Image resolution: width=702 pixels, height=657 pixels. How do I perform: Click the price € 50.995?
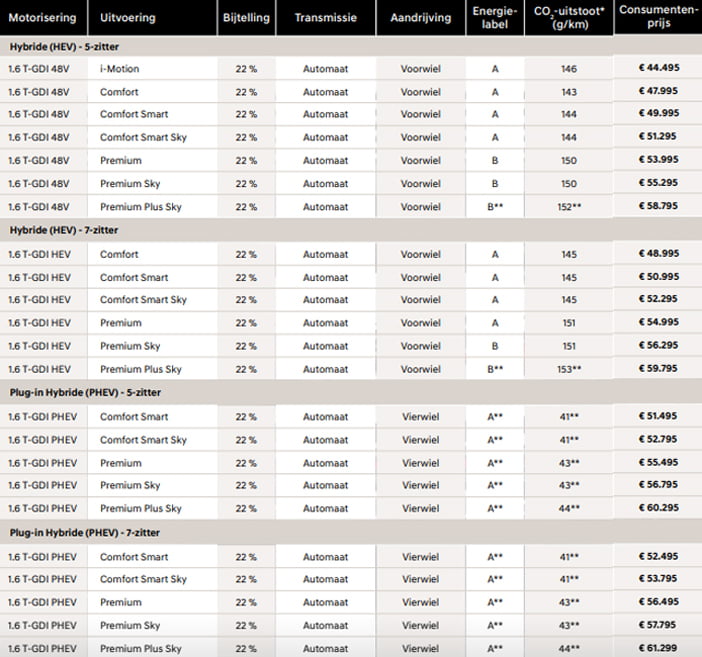[659, 277]
